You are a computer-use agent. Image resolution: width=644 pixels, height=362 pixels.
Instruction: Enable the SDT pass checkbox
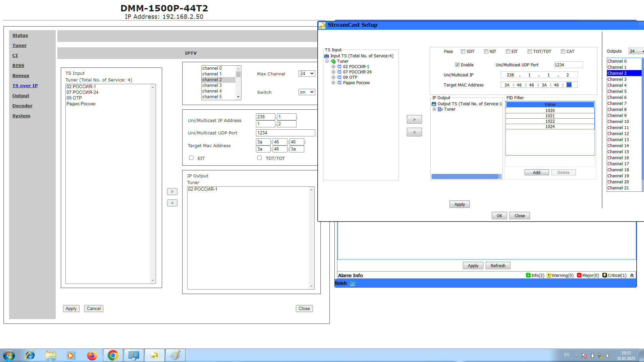click(x=463, y=52)
